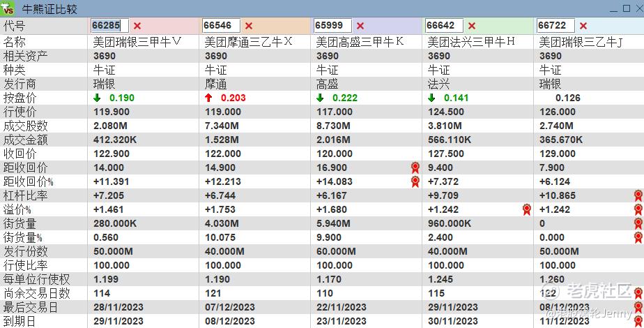644x328 pixels.
Task: Click issuer name 高盛
Action: (x=327, y=84)
